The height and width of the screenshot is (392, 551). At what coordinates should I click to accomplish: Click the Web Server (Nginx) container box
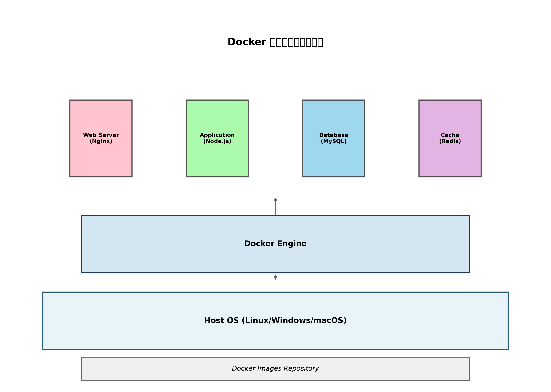101,138
